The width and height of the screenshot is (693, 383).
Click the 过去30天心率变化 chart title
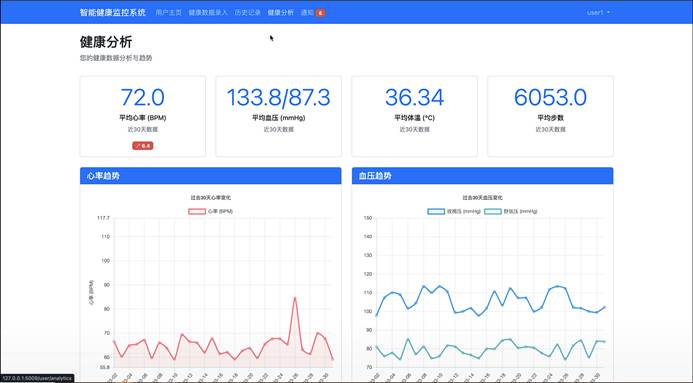point(210,197)
